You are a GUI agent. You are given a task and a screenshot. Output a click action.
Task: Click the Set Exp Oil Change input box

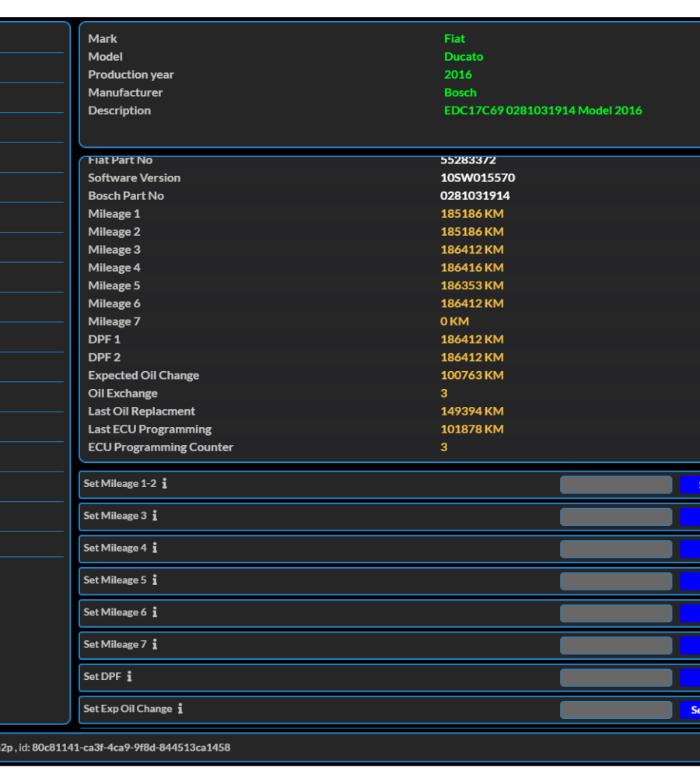(615, 710)
